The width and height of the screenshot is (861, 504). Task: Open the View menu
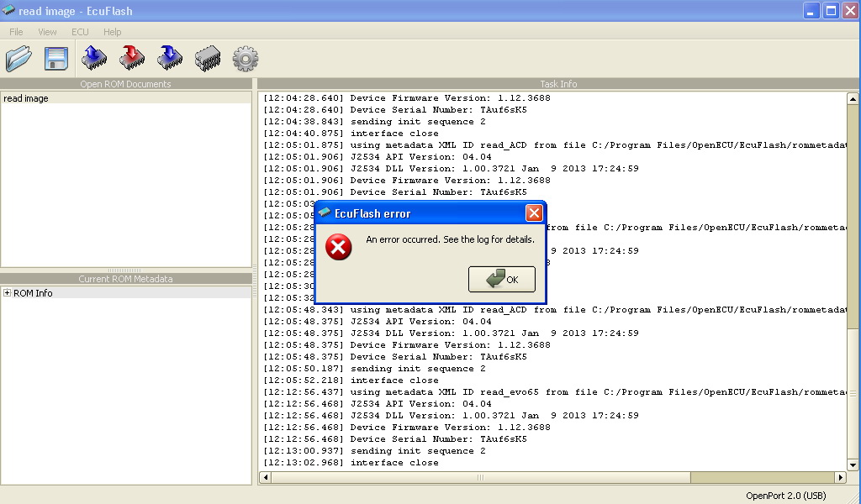[x=47, y=32]
